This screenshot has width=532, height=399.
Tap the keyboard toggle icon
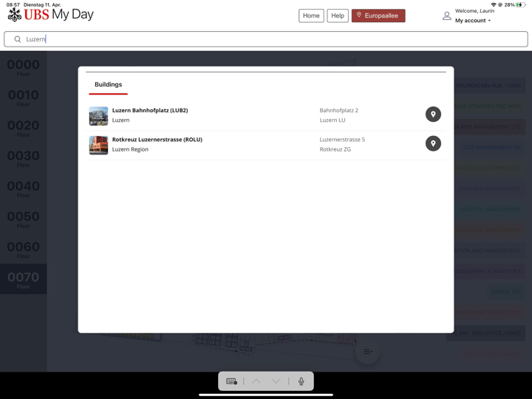(x=231, y=381)
